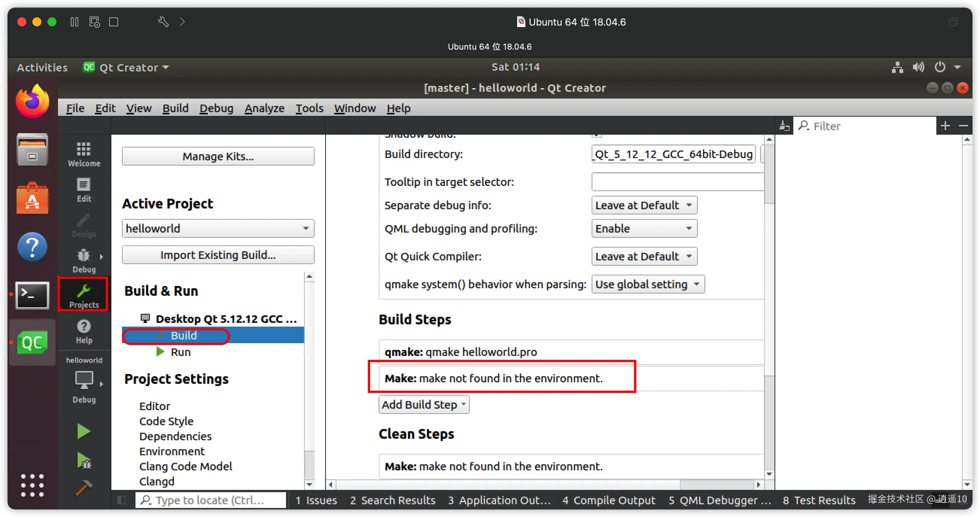
Task: Start debugging with run-bug icon
Action: pyautogui.click(x=84, y=461)
